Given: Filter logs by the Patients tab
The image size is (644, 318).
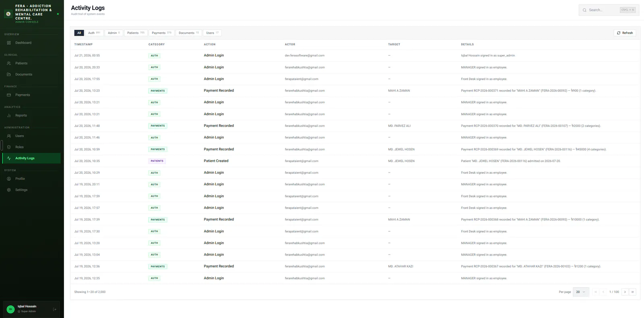Looking at the screenshot, I should pos(136,33).
